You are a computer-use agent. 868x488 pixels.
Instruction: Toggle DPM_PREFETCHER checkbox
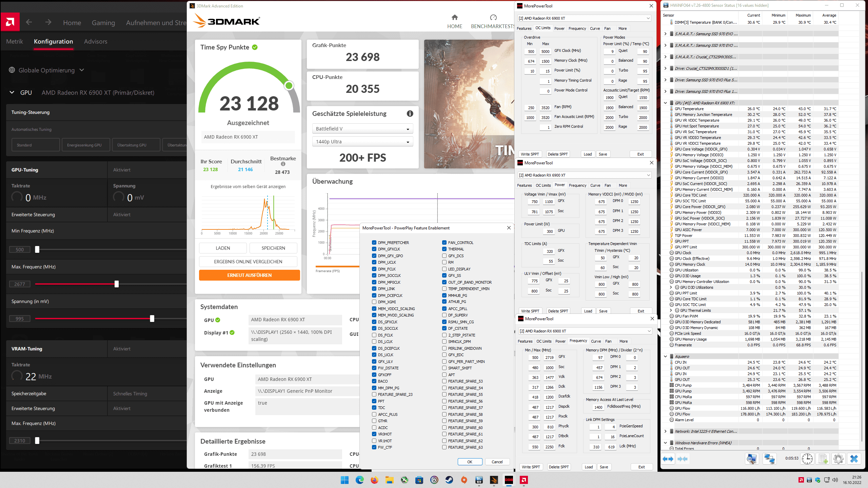pyautogui.click(x=374, y=243)
